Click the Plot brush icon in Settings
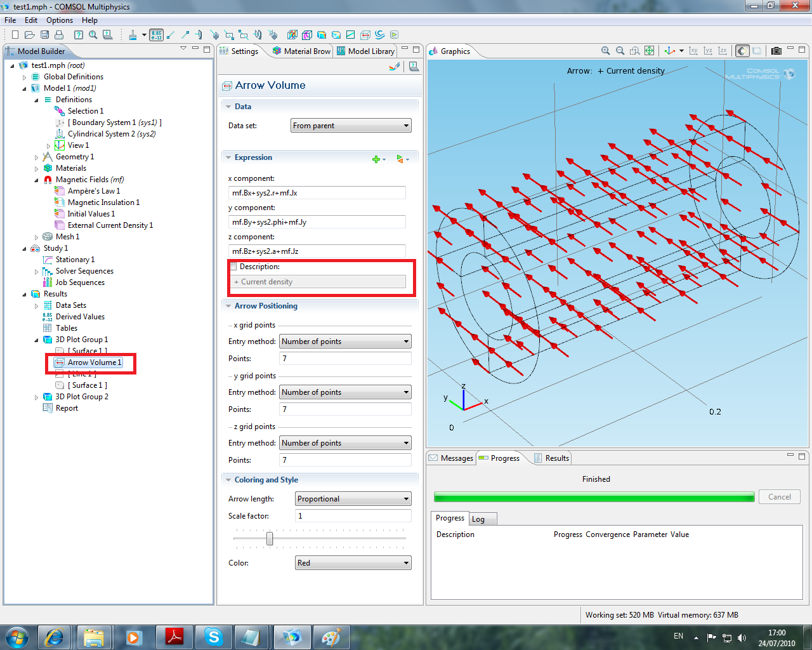 (x=395, y=66)
